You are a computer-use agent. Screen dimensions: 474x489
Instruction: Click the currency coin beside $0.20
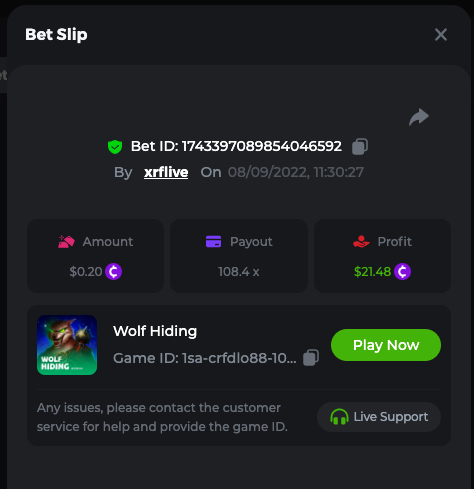click(x=113, y=272)
